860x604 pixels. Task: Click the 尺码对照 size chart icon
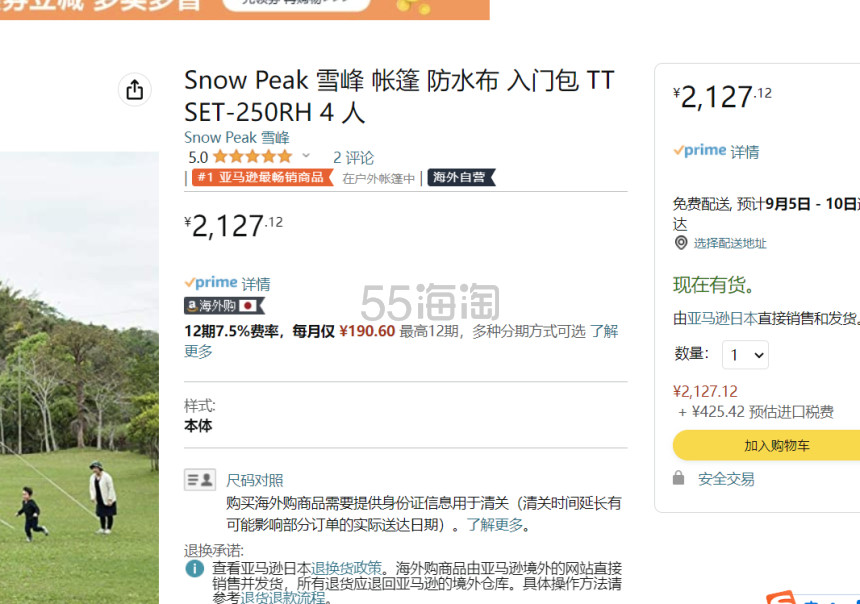point(200,480)
